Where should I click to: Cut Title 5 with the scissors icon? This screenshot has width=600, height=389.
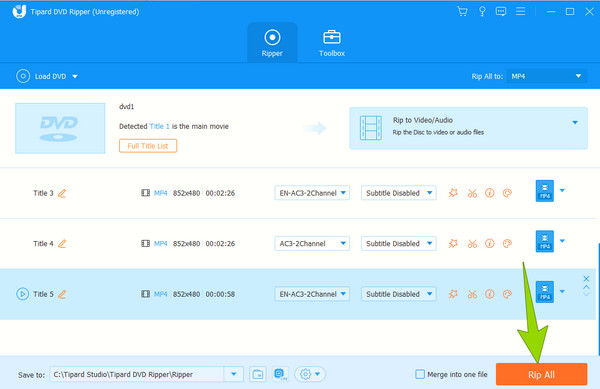[x=472, y=294]
